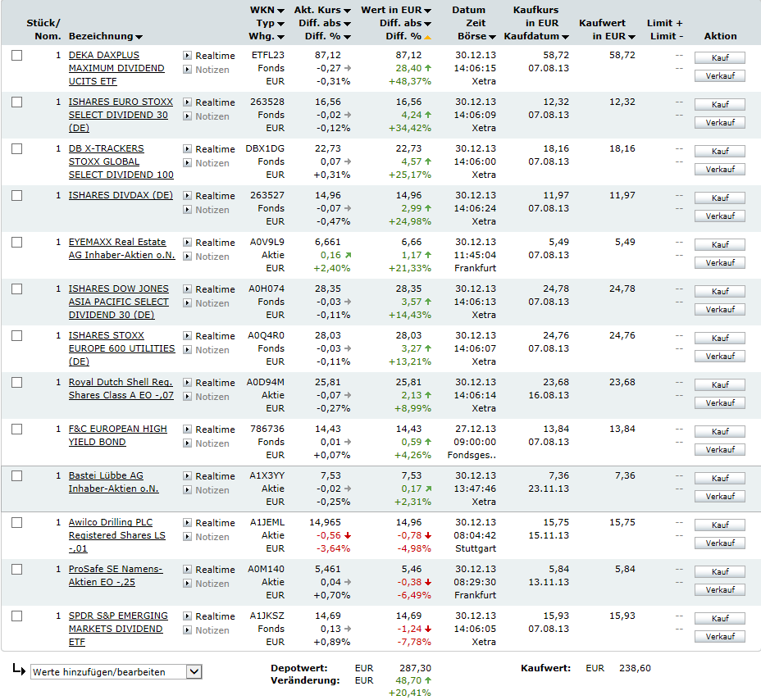
Task: Click Kauf button for DEKA DAXPLUS
Action: coord(720,57)
